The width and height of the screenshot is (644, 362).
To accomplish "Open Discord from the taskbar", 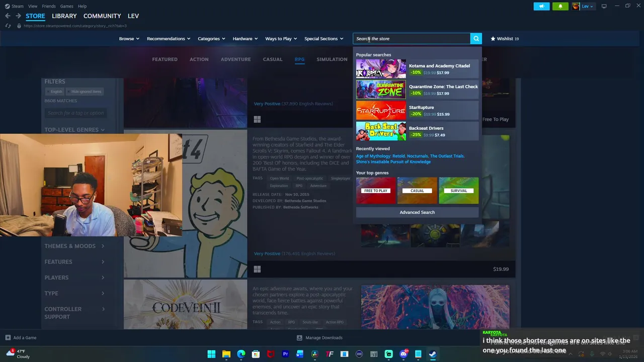I will (x=403, y=354).
